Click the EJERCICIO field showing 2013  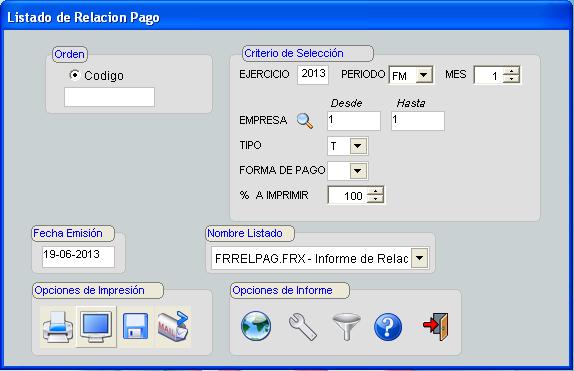[x=313, y=75]
